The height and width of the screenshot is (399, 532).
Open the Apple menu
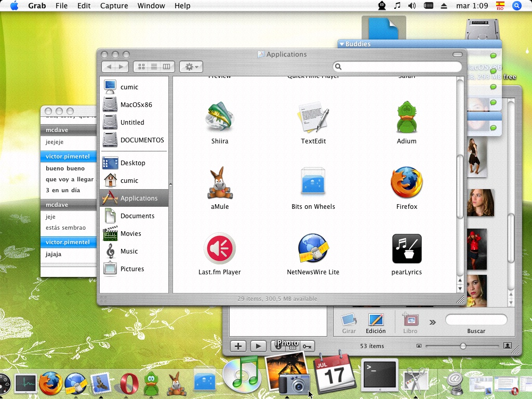coord(14,5)
